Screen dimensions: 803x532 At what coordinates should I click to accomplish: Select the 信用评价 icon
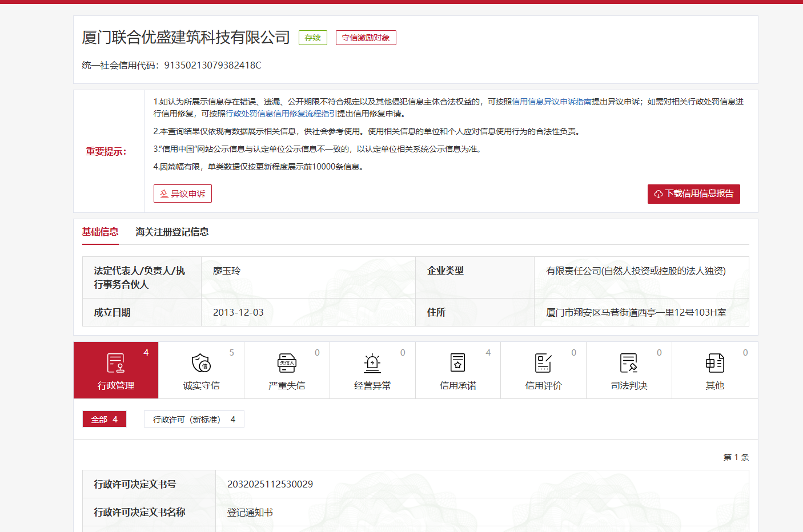(x=543, y=363)
